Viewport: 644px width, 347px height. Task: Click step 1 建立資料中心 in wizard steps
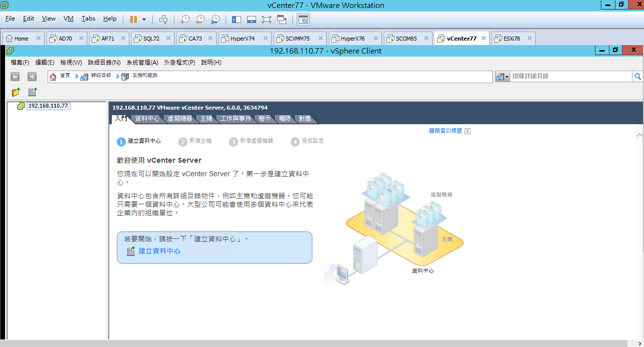coord(139,141)
